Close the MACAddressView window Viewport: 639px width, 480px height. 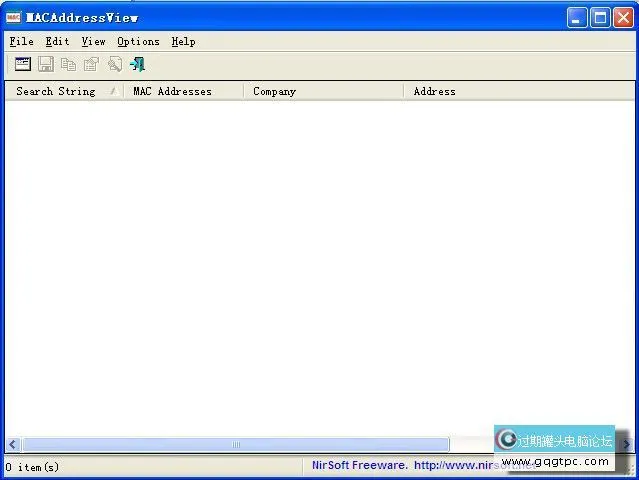point(624,18)
